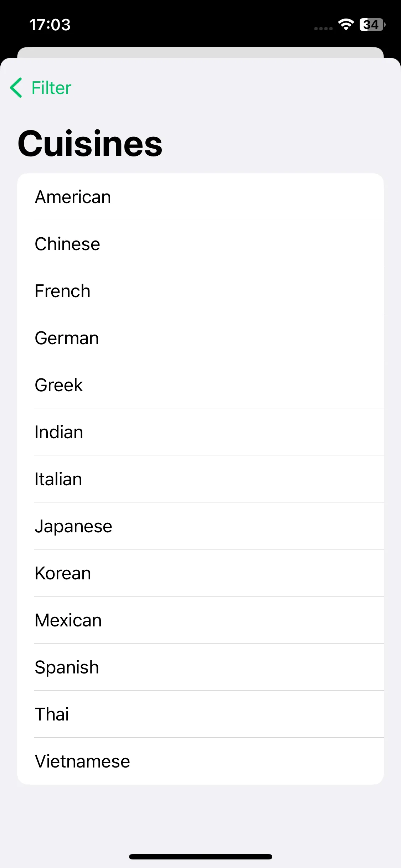Viewport: 401px width, 868px height.
Task: Select American cuisine
Action: (x=200, y=197)
